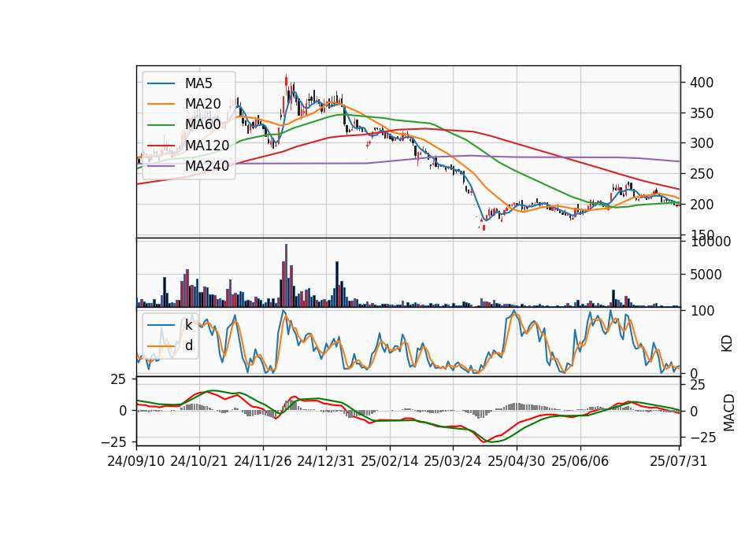Click the 250 price axis tick label
This screenshot has width=756, height=543.
(702, 174)
